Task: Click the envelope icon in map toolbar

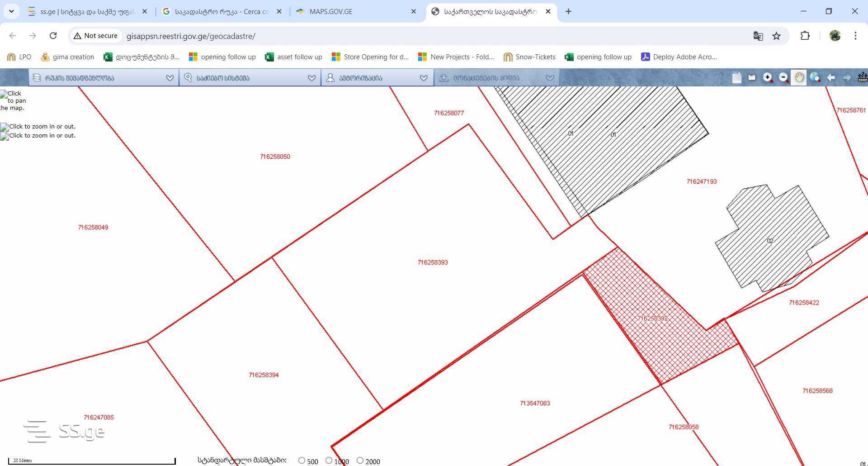Action: tap(752, 78)
